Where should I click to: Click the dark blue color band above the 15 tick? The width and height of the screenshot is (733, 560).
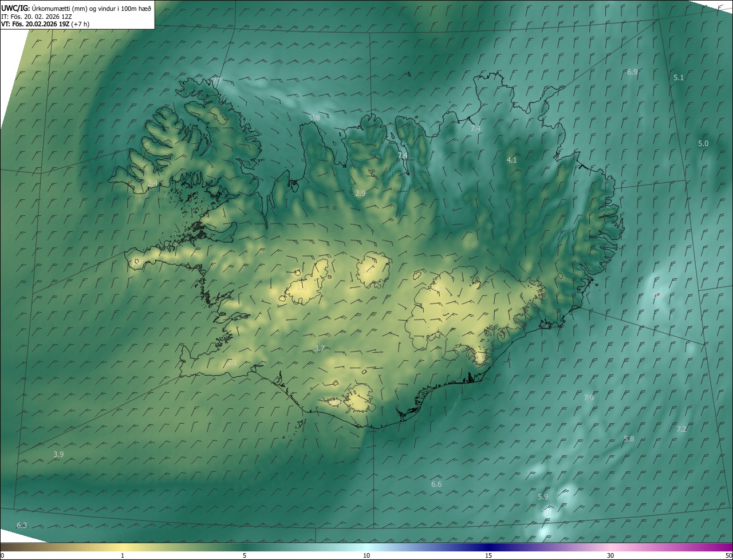[x=488, y=547]
